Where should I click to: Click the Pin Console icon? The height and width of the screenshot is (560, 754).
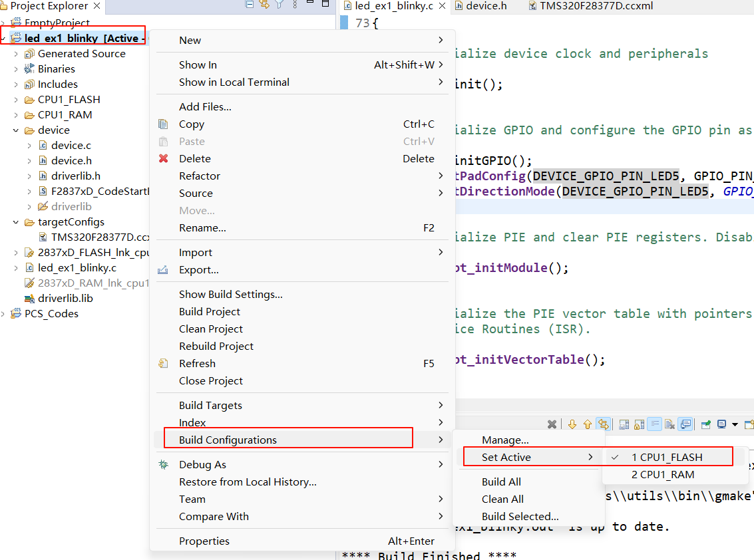click(x=705, y=424)
